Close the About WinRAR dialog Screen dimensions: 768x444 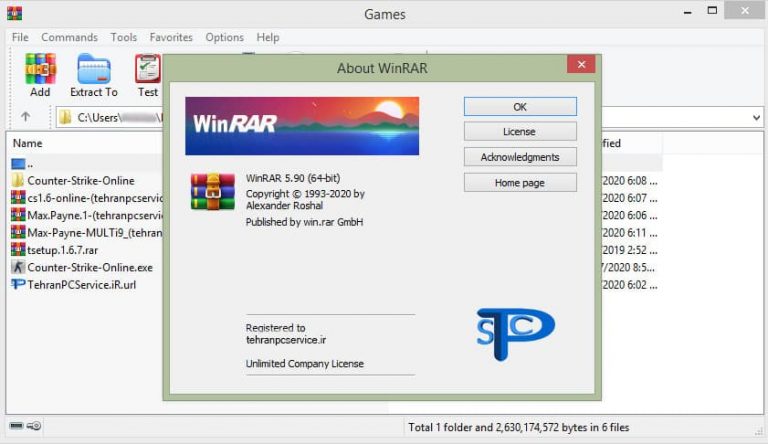coord(581,65)
